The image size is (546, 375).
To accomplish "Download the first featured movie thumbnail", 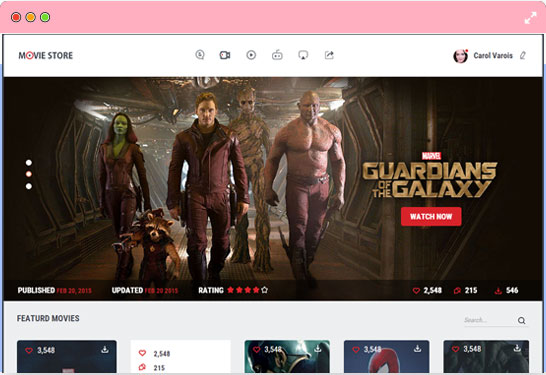I will coord(105,350).
